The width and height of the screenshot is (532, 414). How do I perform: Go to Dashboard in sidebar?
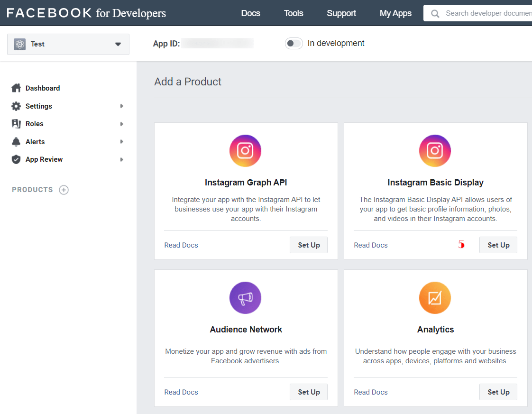pyautogui.click(x=43, y=88)
